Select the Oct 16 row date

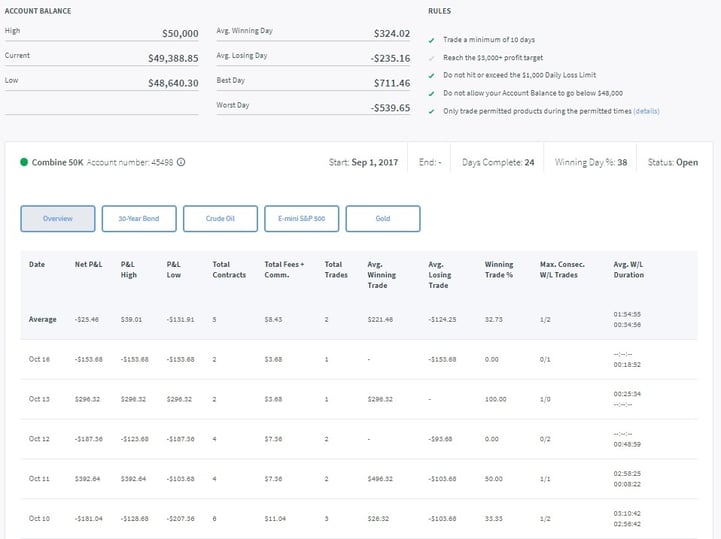(x=39, y=359)
